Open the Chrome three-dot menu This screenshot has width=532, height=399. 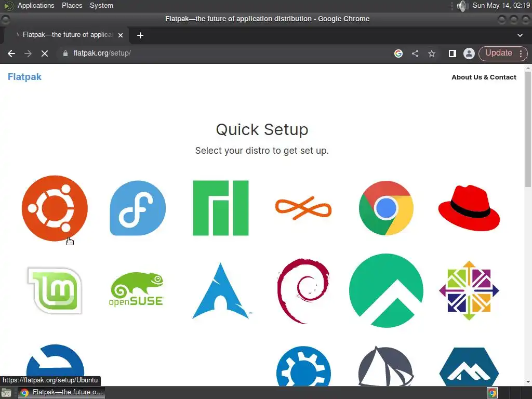tap(521, 54)
